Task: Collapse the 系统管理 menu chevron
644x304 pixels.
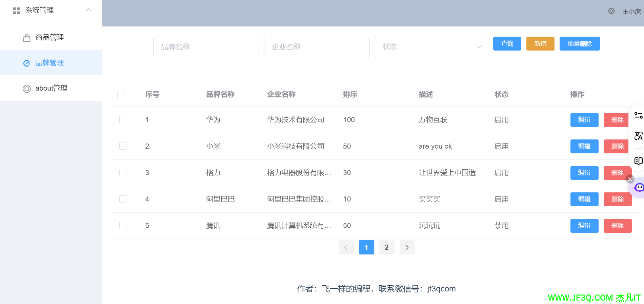Action: click(88, 10)
